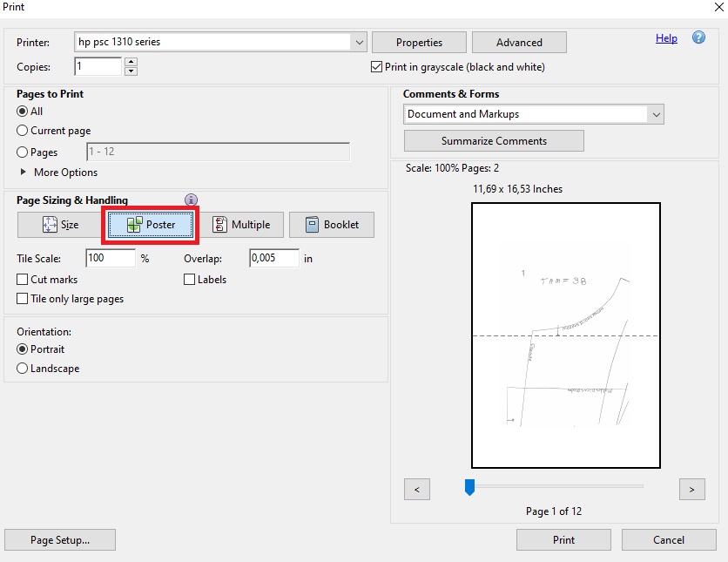
Task: Expand the More Options section
Action: tap(24, 173)
